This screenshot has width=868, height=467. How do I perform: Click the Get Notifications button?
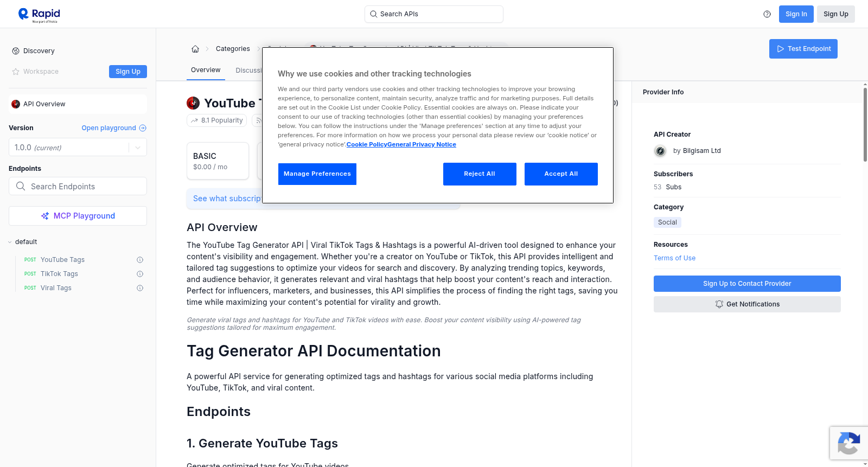(747, 304)
